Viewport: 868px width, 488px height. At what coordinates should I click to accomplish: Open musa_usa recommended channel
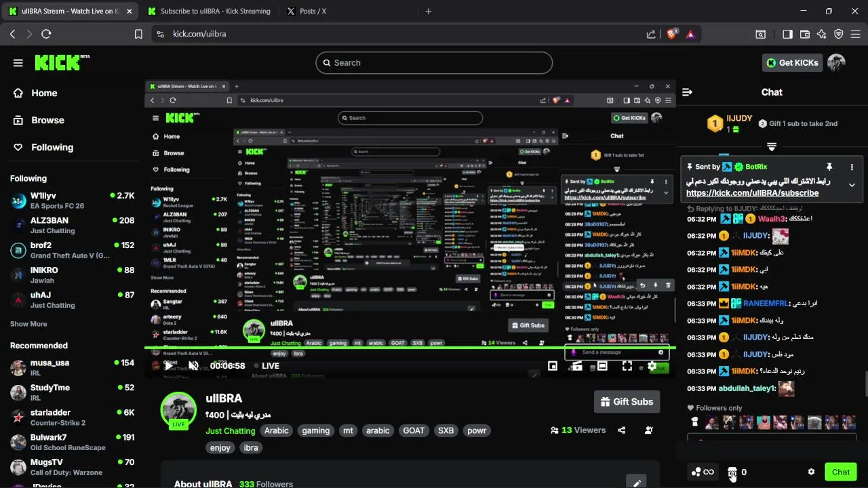point(73,367)
